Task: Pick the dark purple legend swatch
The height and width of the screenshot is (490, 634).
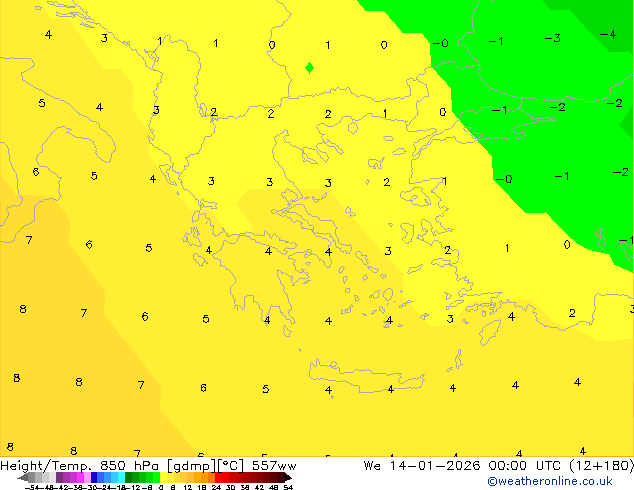Action: pyautogui.click(x=59, y=477)
